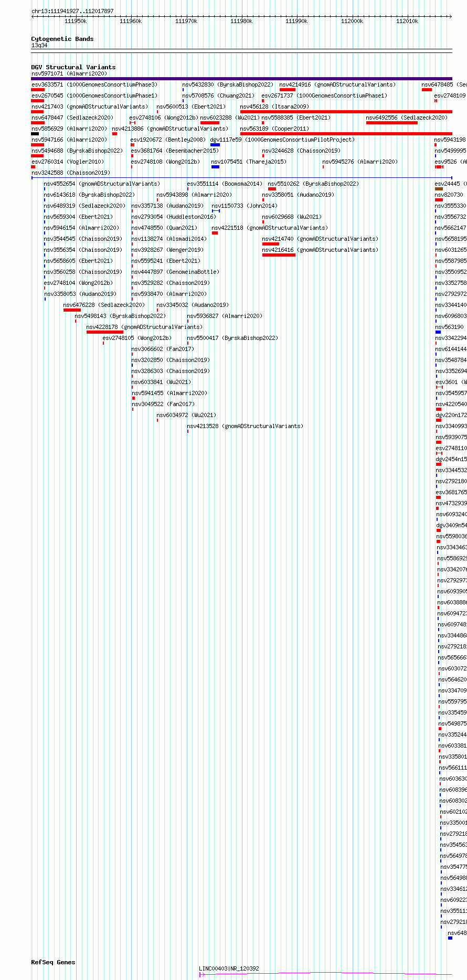This screenshot has height=980, width=467.
Task: Open esv2748108 (Wong2012b) variant
Action: (x=166, y=162)
